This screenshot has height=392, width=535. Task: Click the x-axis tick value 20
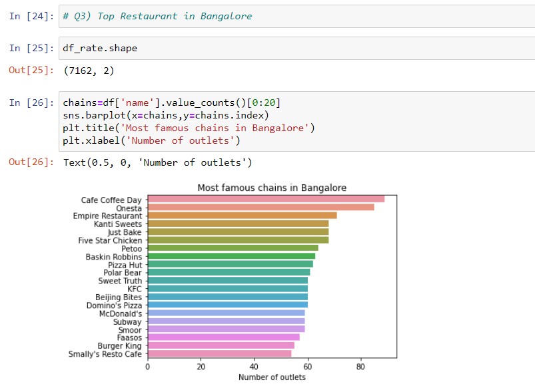click(201, 367)
